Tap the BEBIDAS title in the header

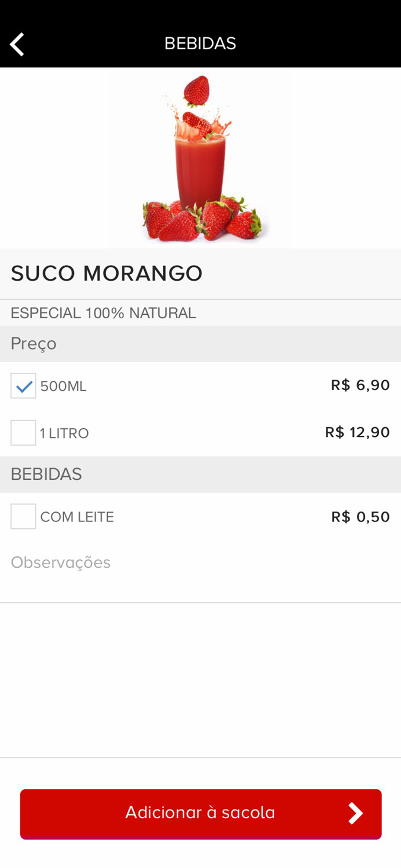point(200,42)
